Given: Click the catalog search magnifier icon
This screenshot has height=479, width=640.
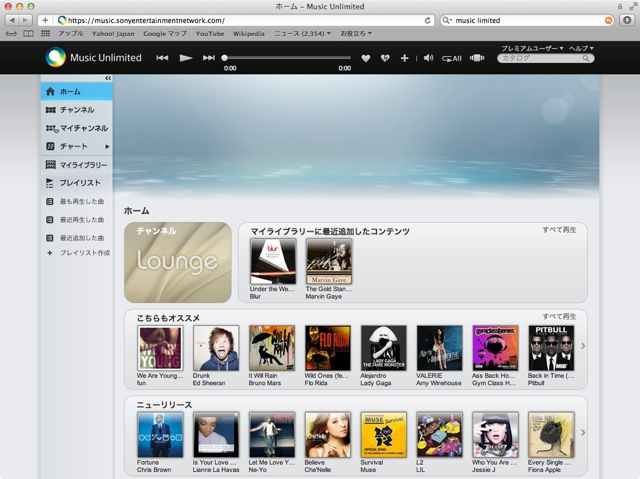Looking at the screenshot, I should tap(586, 58).
